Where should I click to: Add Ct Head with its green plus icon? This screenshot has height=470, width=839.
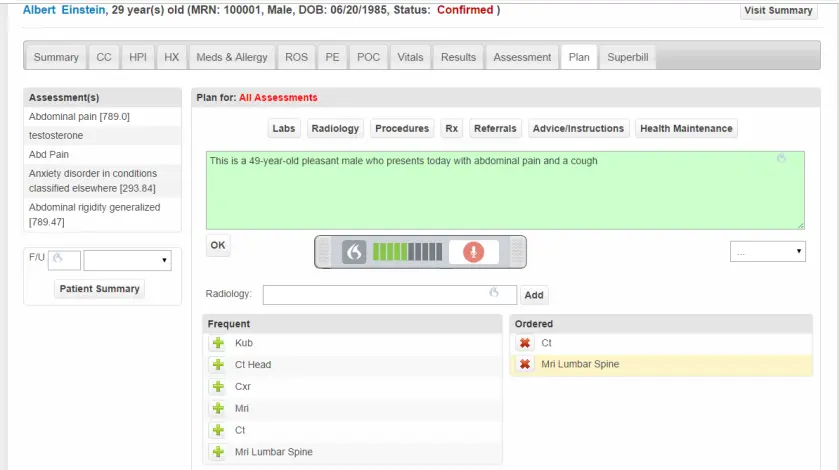(218, 365)
